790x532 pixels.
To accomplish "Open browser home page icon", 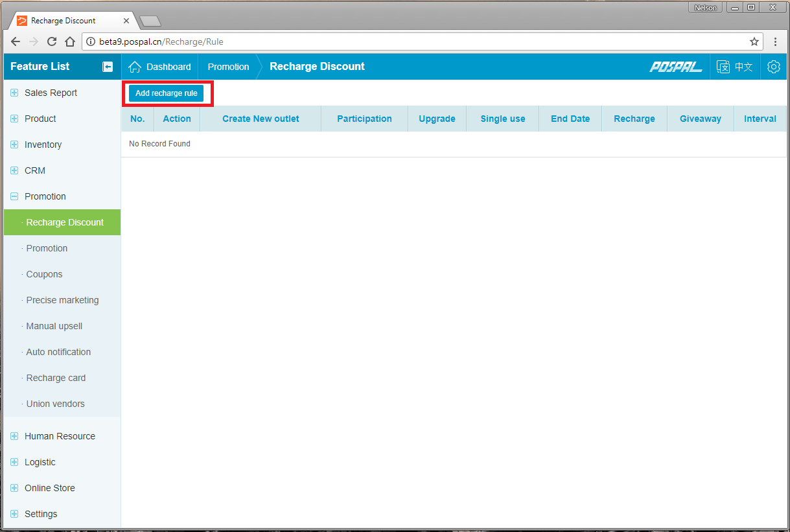I will pos(70,41).
